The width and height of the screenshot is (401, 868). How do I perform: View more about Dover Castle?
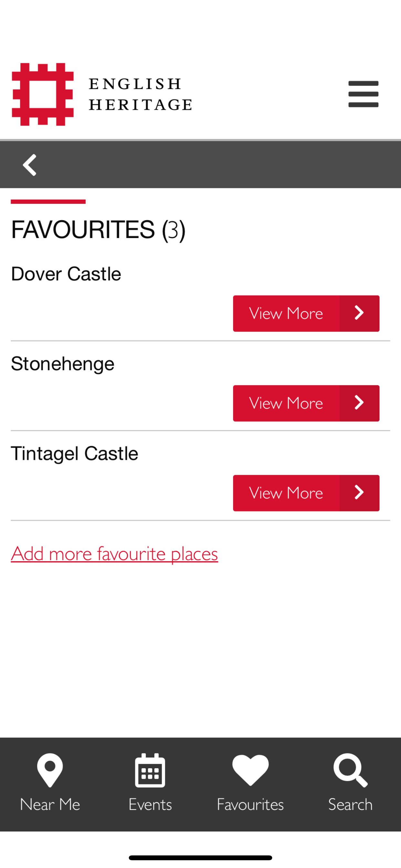[286, 313]
